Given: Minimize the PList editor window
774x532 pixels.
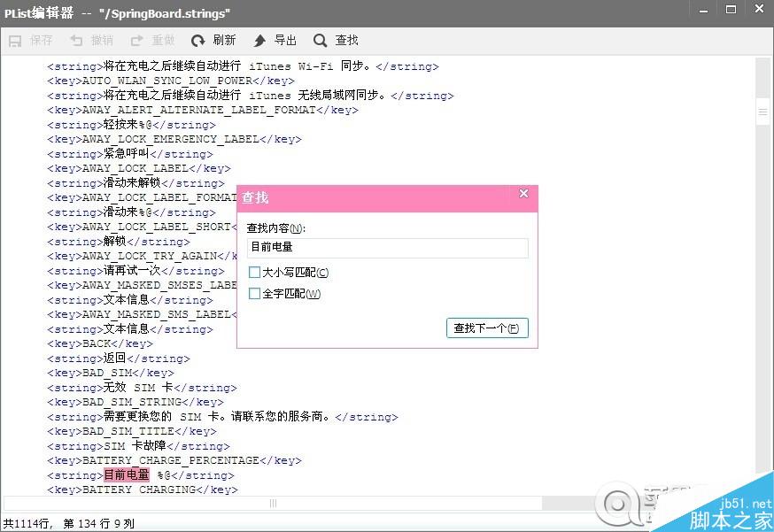Looking at the screenshot, I should pos(703,11).
